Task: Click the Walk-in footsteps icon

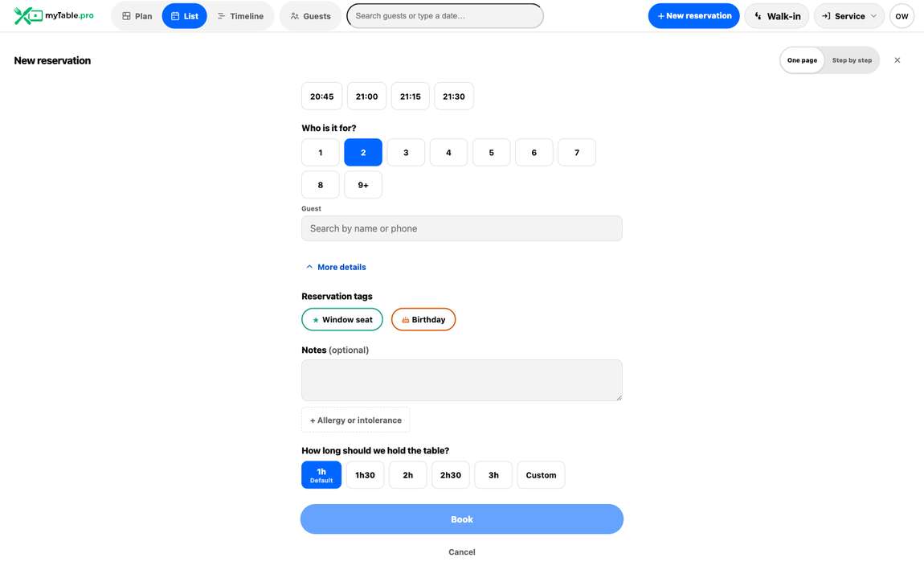Action: click(758, 16)
